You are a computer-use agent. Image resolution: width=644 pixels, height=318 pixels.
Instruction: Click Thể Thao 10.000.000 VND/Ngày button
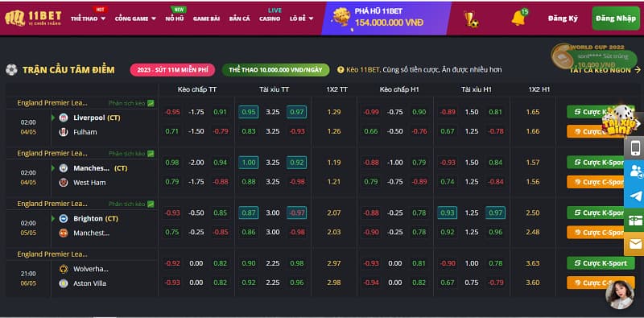click(x=275, y=70)
